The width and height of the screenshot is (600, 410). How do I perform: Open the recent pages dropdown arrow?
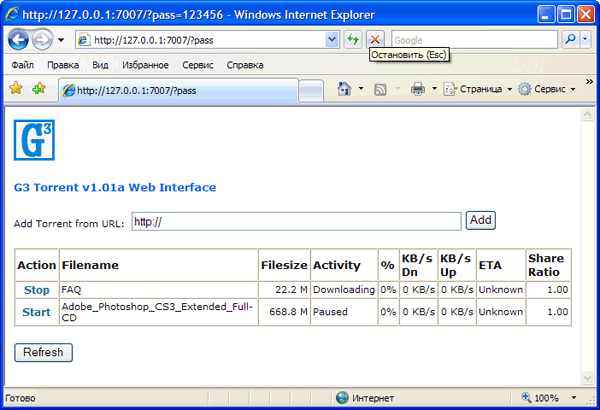pyautogui.click(x=61, y=40)
